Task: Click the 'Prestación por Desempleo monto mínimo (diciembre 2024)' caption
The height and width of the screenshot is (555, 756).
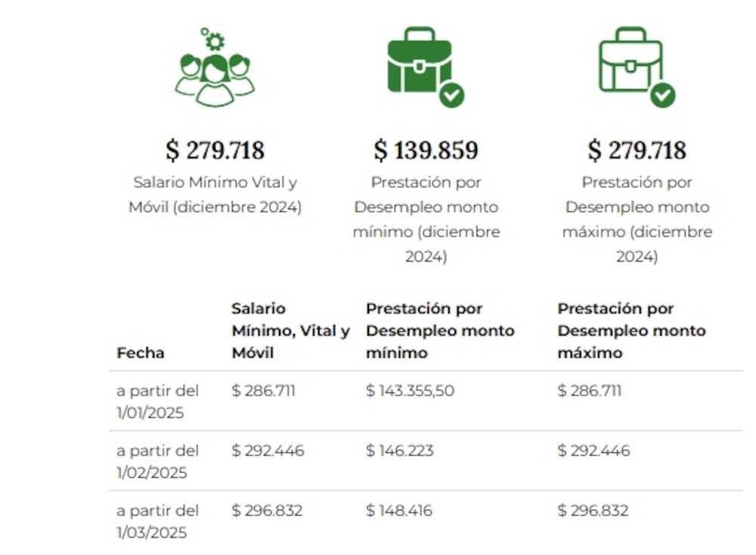Action: click(426, 219)
